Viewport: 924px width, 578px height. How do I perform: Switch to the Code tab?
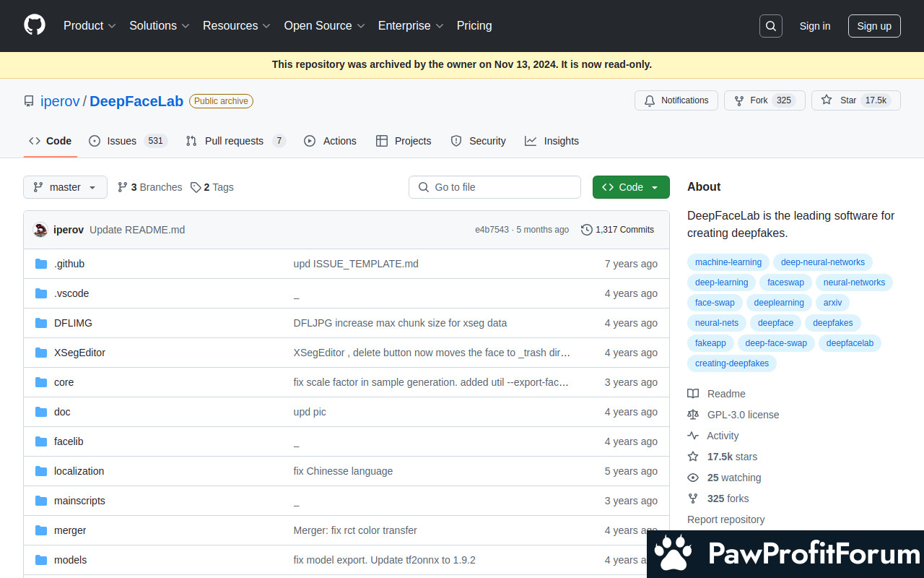[51, 141]
